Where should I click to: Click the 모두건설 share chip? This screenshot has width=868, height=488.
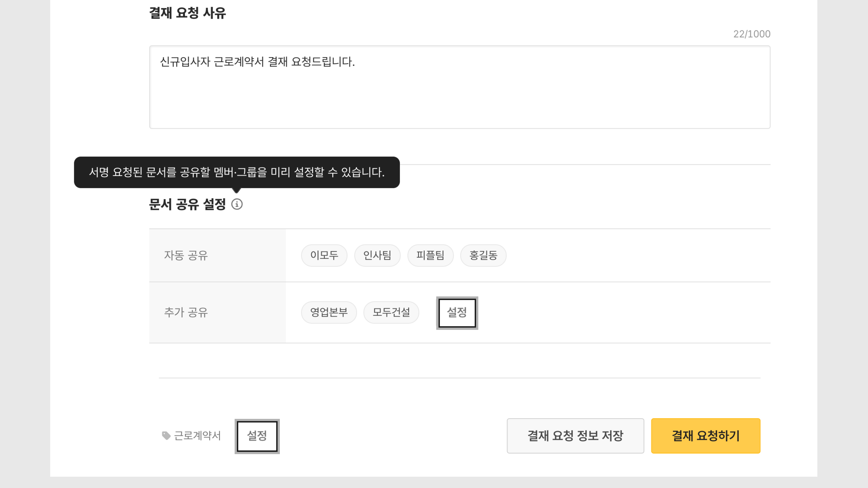391,312
